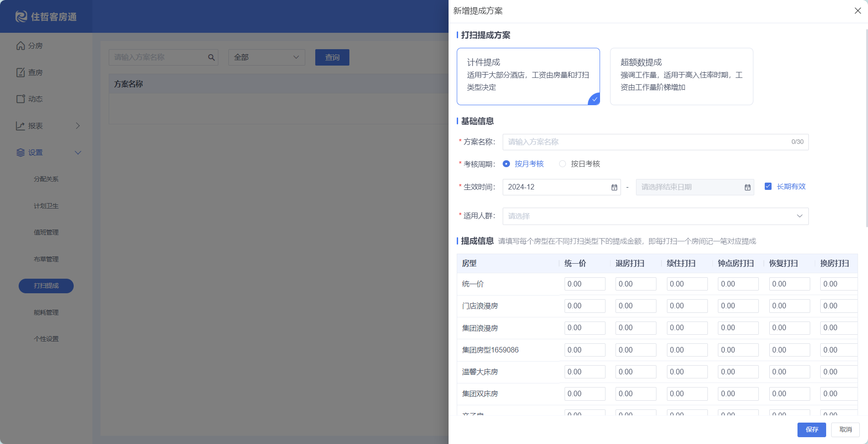
Task: Click the 集团双床房 row label
Action: (480, 394)
